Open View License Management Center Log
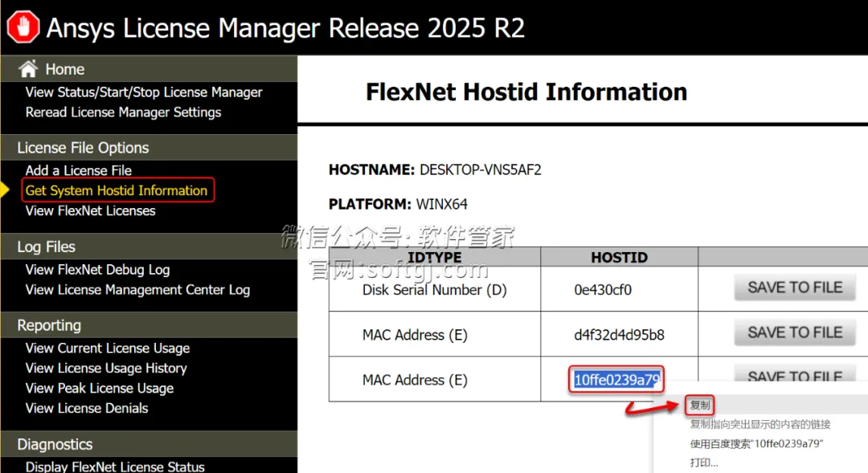The image size is (868, 473). [138, 290]
